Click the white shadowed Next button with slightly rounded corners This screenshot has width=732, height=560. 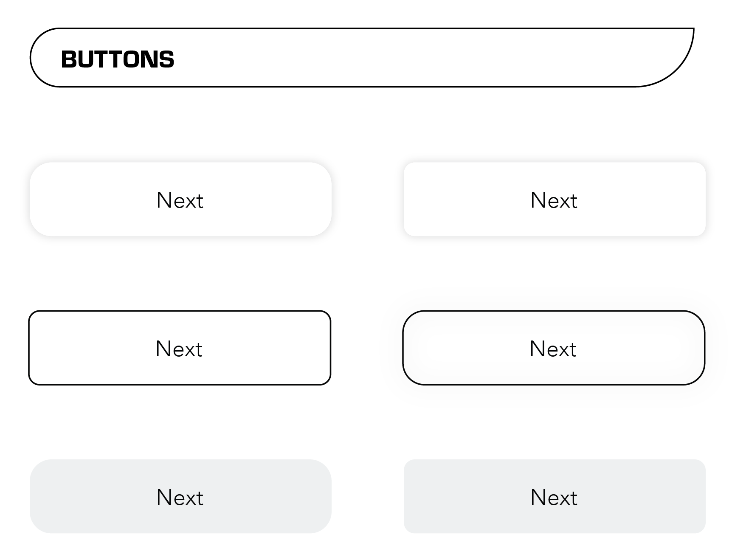555,199
